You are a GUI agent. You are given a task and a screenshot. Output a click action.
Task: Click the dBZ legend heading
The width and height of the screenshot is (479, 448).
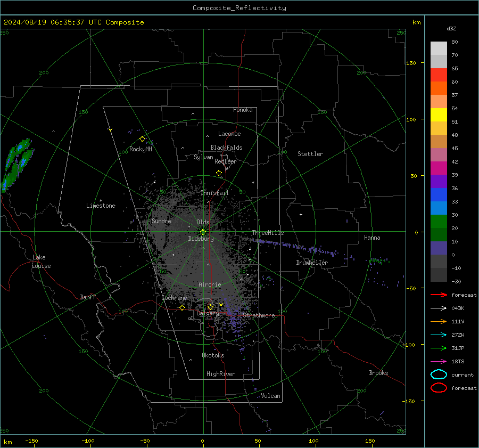(451, 28)
